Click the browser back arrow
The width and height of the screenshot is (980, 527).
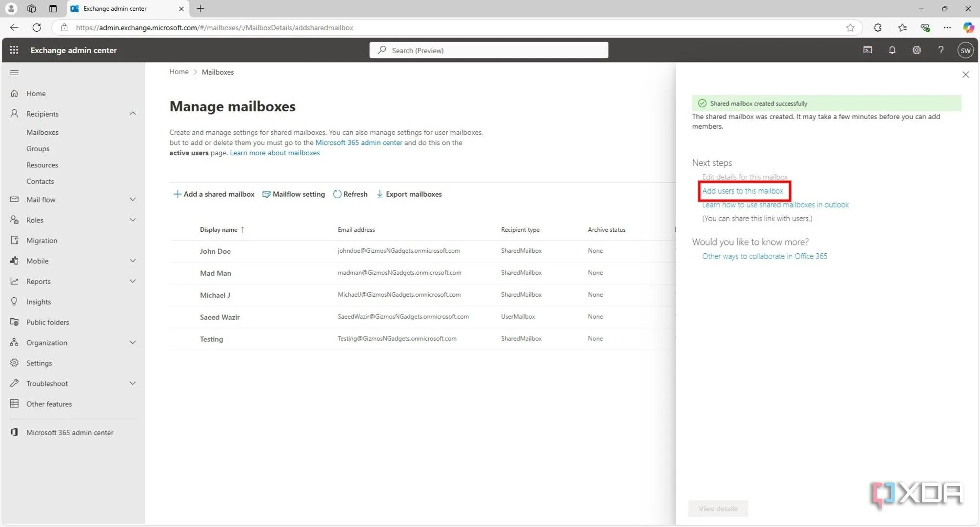click(x=14, y=27)
